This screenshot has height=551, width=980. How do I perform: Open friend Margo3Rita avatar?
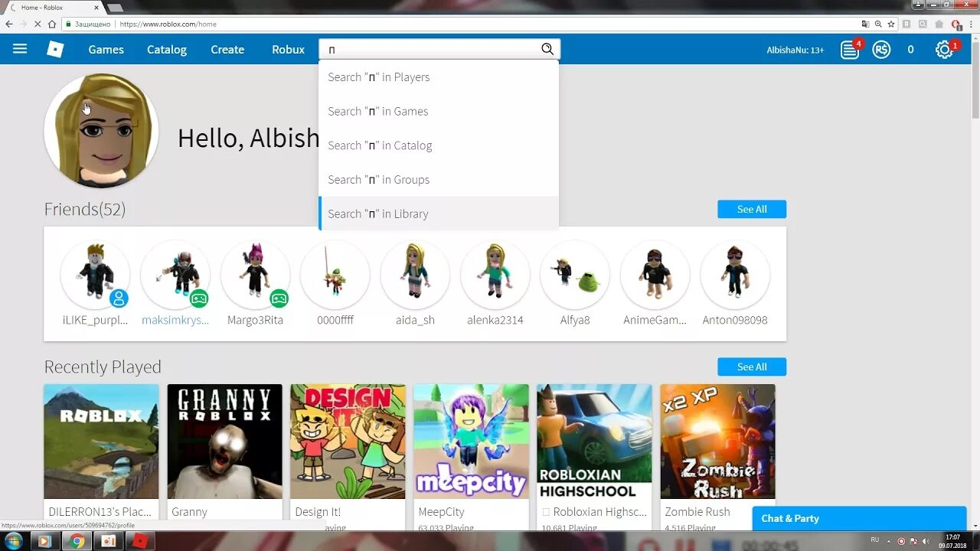point(255,275)
